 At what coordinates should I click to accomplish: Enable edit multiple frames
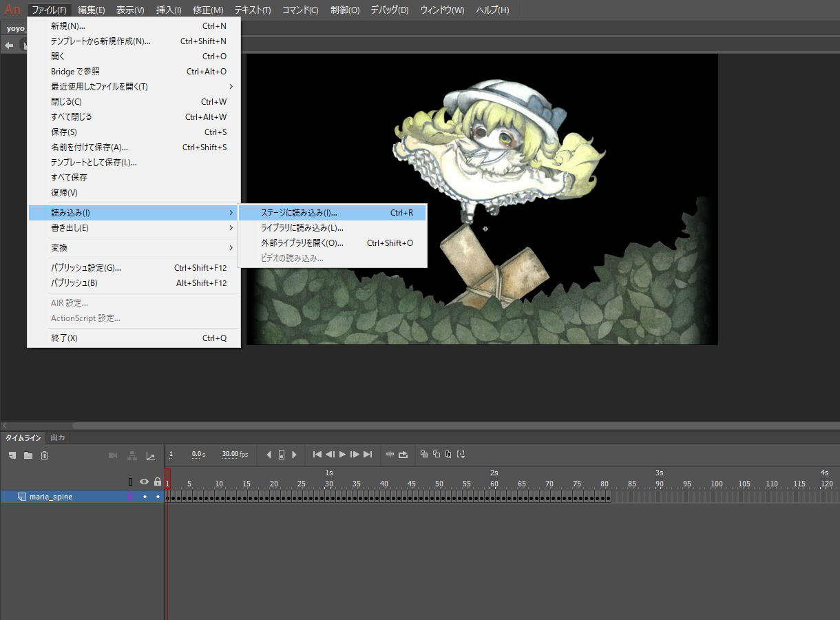pyautogui.click(x=449, y=455)
